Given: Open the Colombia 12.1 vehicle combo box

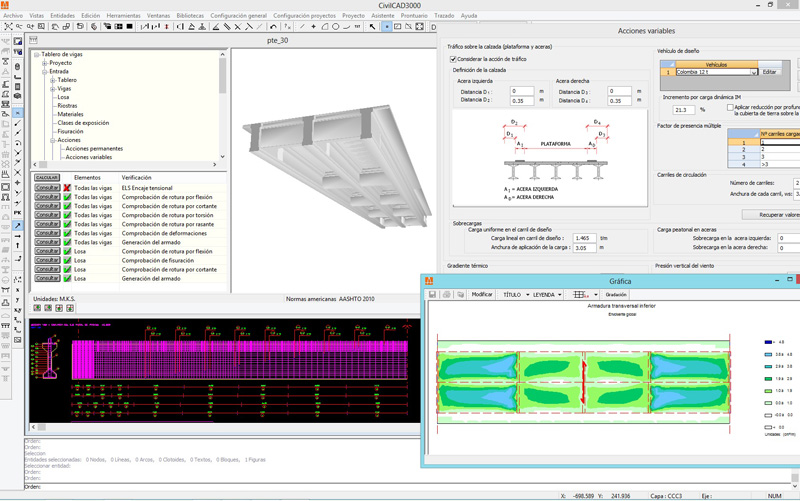Looking at the screenshot, I should point(753,72).
